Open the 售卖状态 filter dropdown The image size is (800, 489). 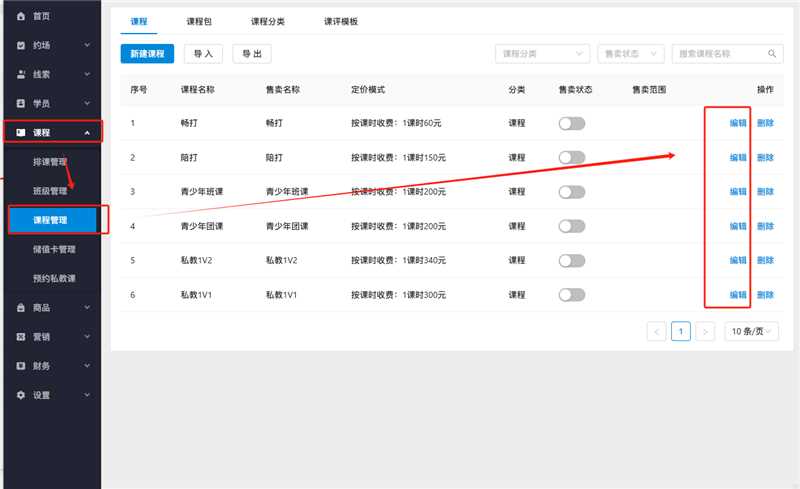631,54
